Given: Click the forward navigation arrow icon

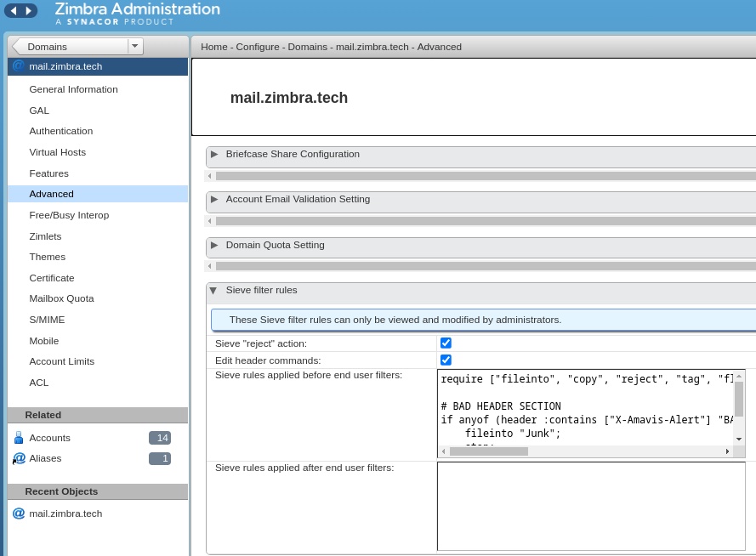Looking at the screenshot, I should click(29, 11).
